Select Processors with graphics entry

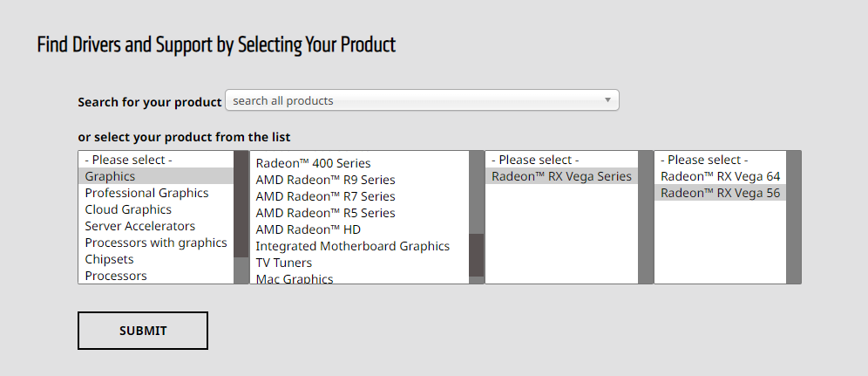(x=156, y=243)
